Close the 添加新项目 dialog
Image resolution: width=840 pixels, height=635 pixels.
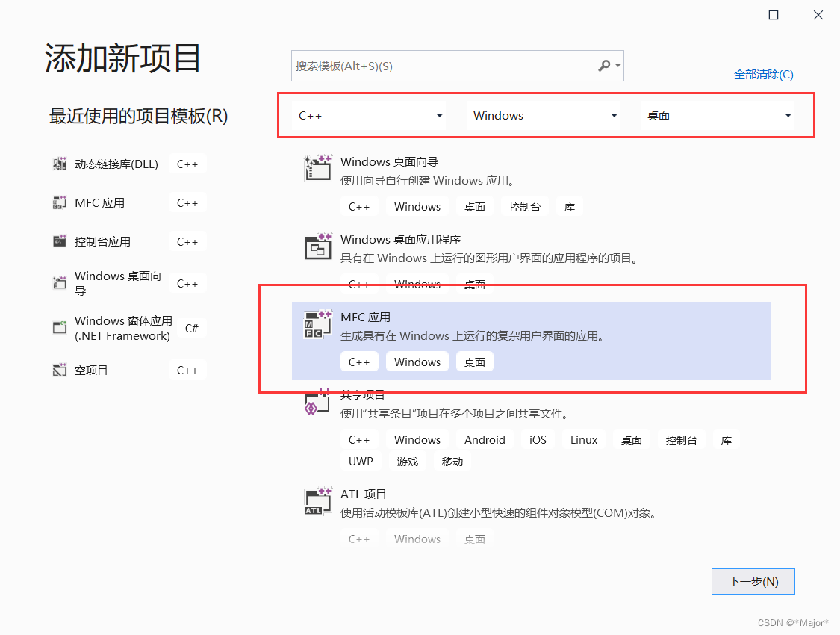(x=818, y=15)
